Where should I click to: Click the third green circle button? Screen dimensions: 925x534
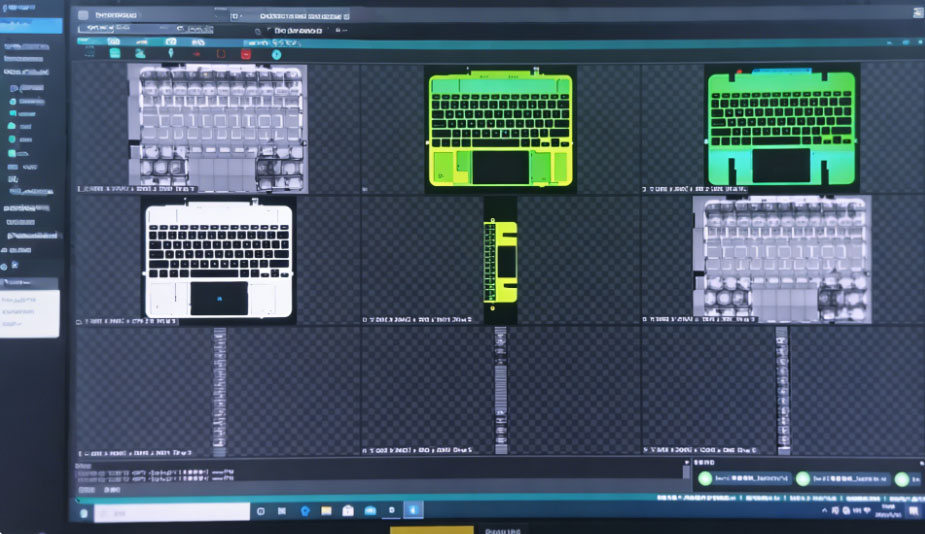[x=903, y=479]
